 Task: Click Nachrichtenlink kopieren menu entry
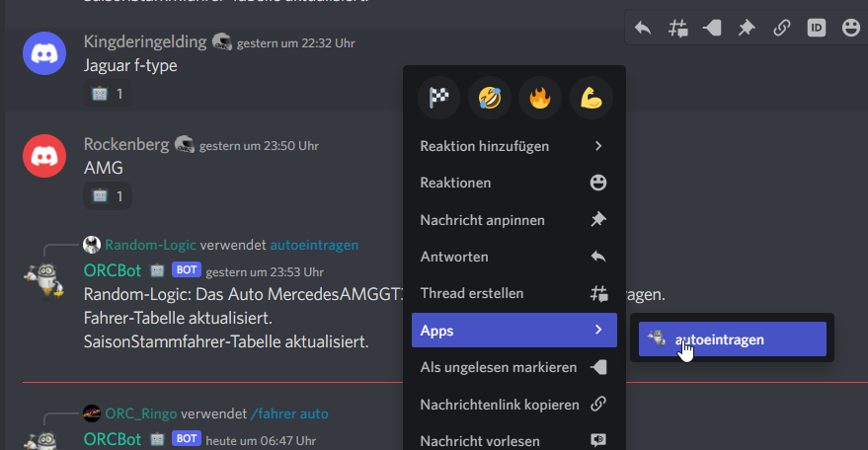pos(513,404)
